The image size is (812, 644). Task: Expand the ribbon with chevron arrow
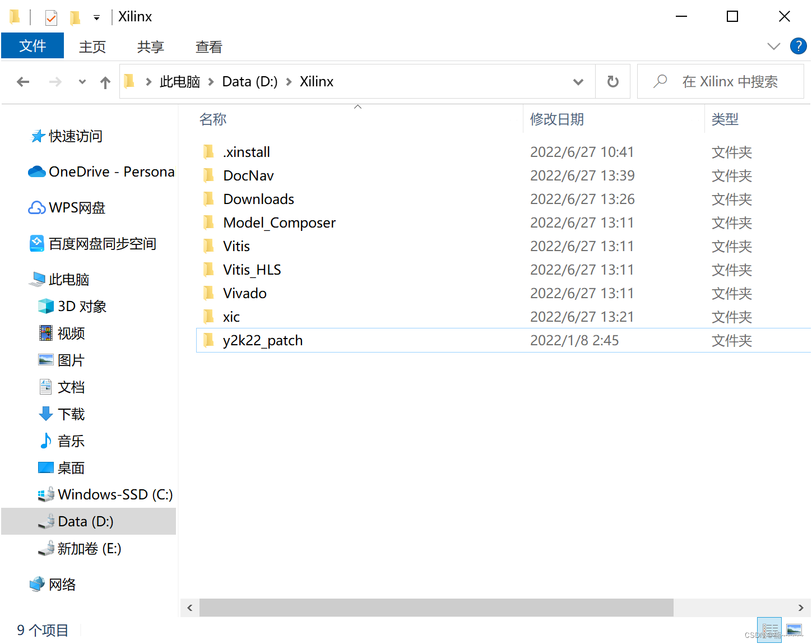[774, 46]
